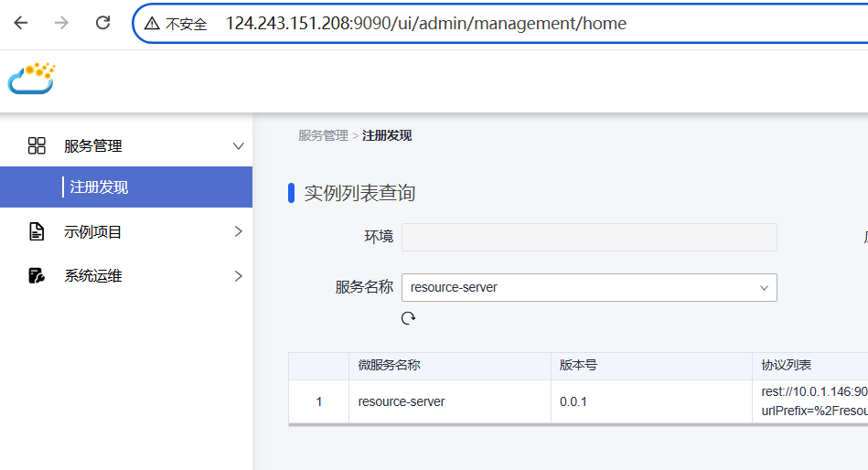Refresh the instance list with the reload icon
The width and height of the screenshot is (868, 470).
point(409,317)
